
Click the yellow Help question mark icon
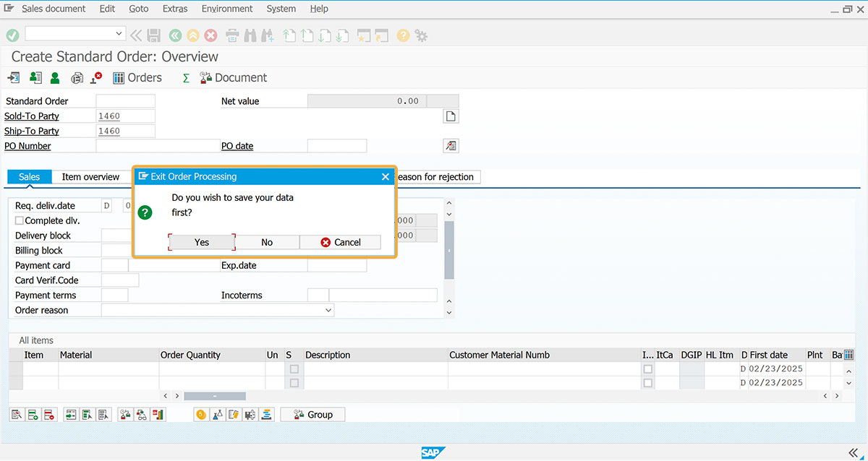(403, 35)
